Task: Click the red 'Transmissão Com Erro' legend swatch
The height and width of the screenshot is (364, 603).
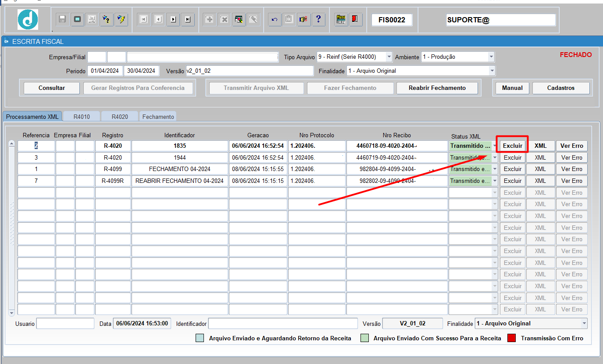Action: pos(511,338)
